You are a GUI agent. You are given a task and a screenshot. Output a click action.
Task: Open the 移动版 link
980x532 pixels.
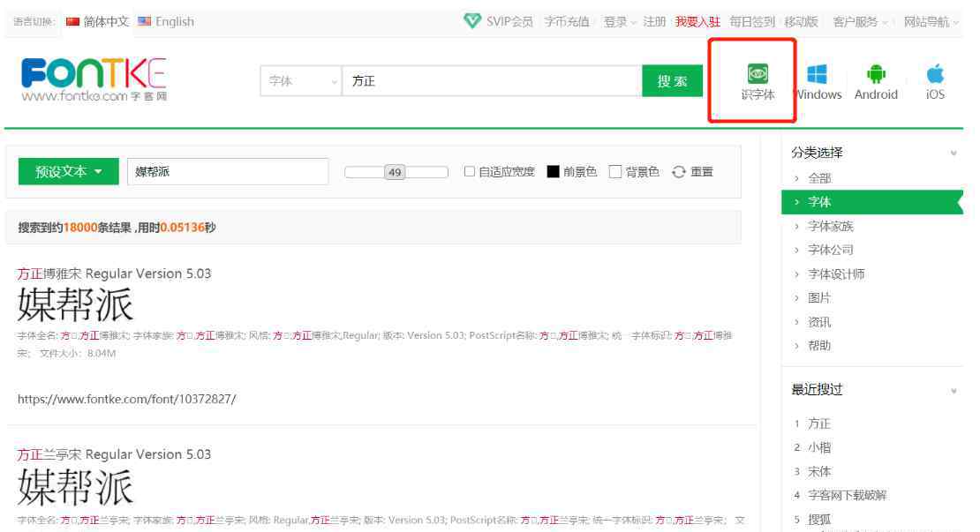(801, 22)
